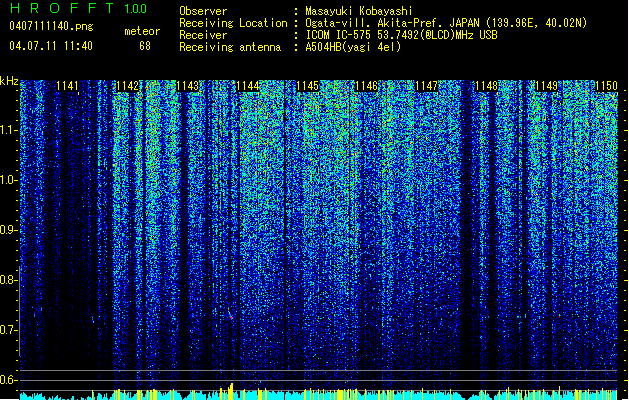Click the 1145 time marker

coord(307,86)
